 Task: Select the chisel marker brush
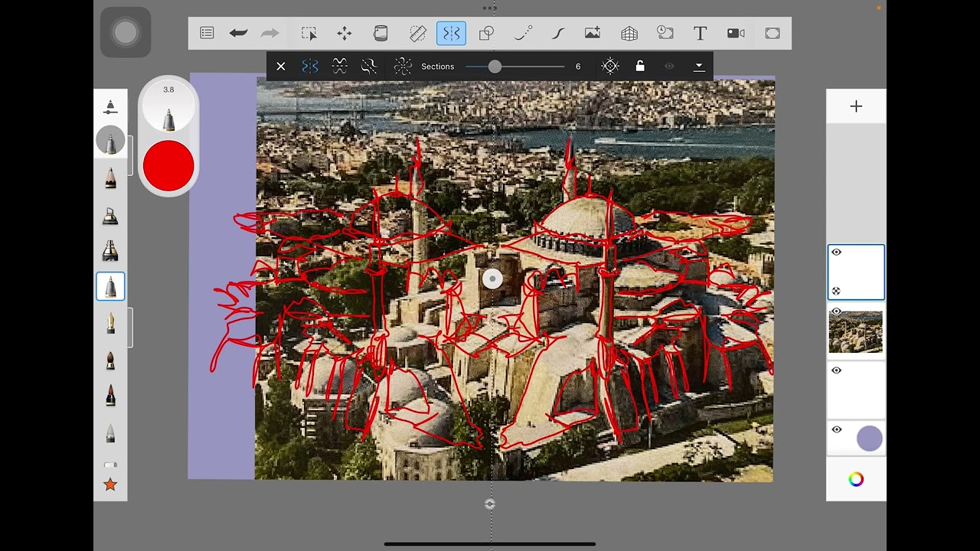110,250
